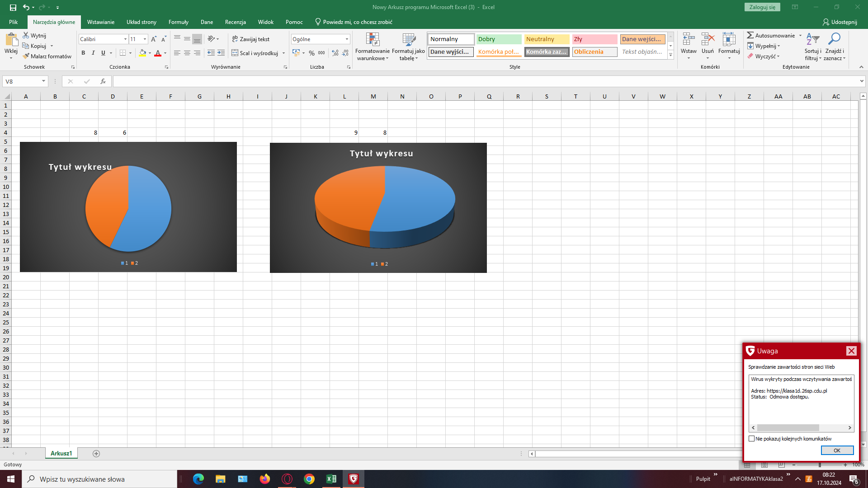Apply the Dobry cell style swatch
Viewport: 868px width, 488px height.
tap(498, 39)
